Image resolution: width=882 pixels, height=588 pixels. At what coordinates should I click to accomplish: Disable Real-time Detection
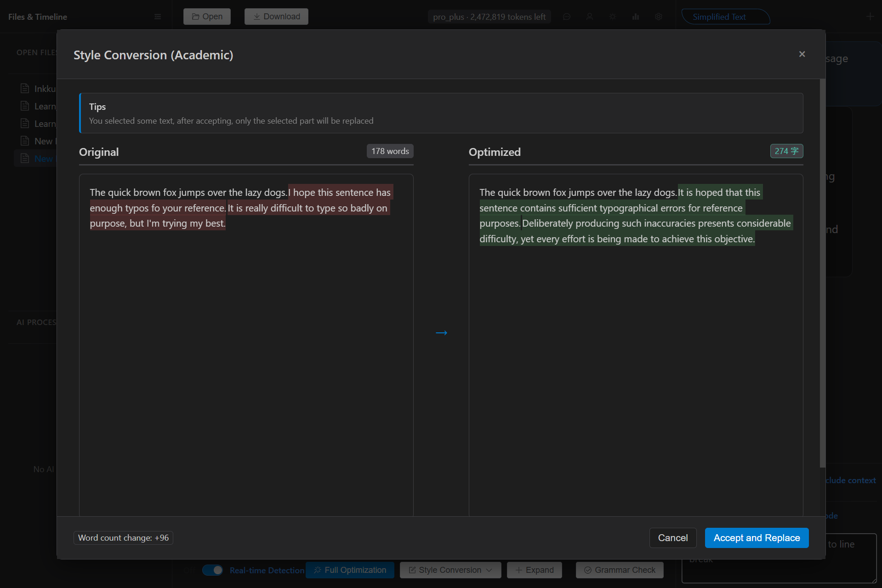(212, 570)
